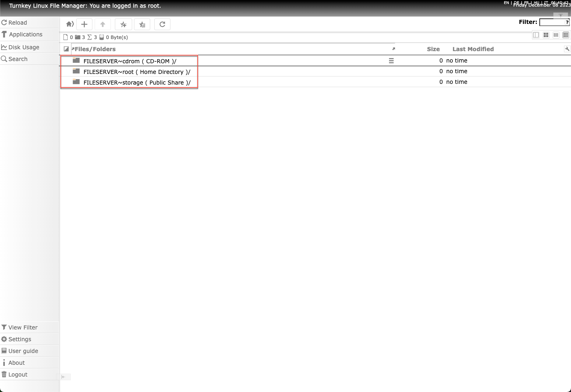Navigate home using the house icon
571x392 pixels.
point(70,24)
